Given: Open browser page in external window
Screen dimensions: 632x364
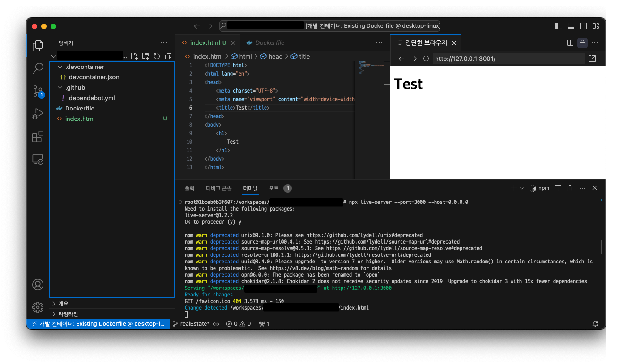Looking at the screenshot, I should (592, 59).
